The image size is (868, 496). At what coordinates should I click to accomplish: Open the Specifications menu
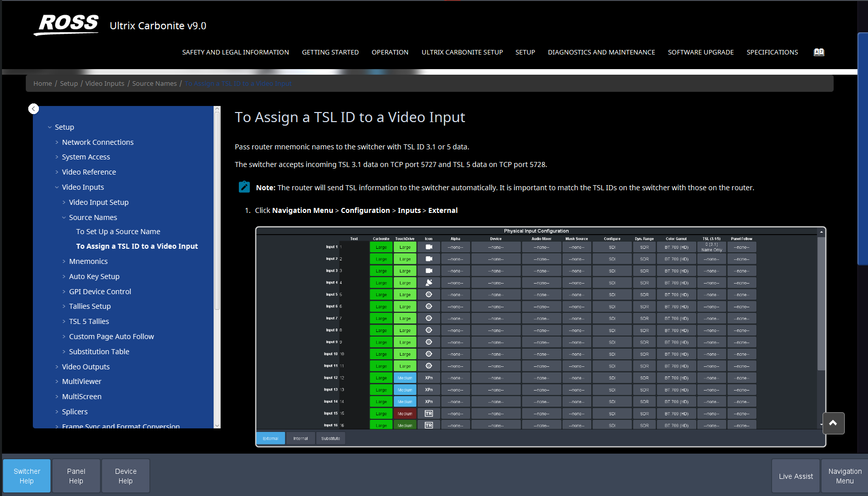[772, 52]
